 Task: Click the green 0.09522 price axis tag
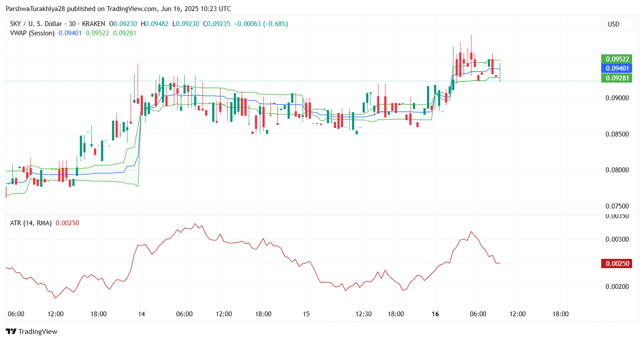pos(617,59)
